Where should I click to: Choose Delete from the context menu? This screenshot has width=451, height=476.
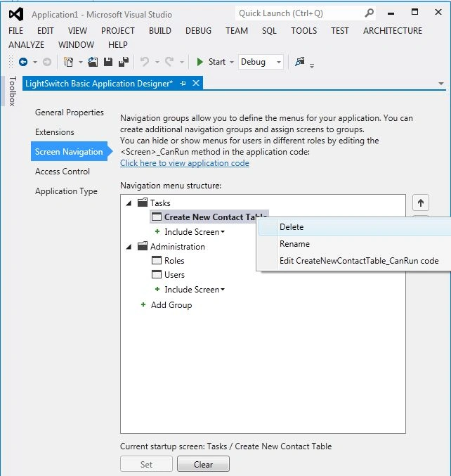point(354,227)
